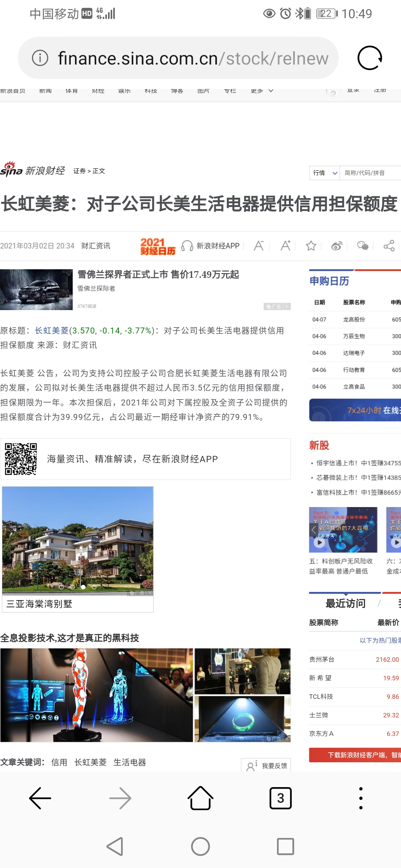Switch to 最近访问 tab
The image size is (401, 868).
point(345,604)
